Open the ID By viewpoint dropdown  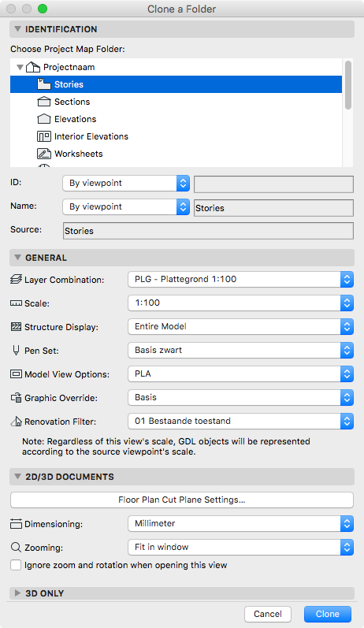[x=126, y=183]
